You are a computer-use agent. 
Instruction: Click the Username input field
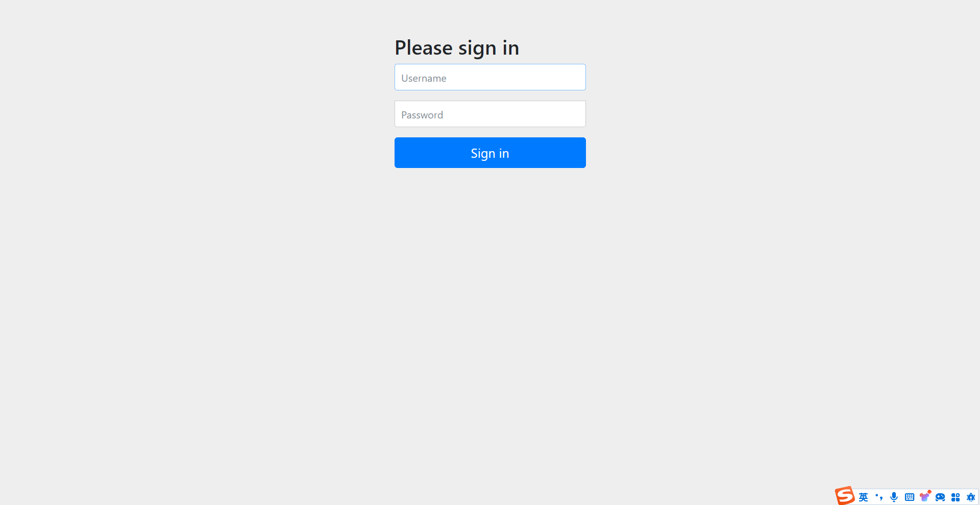point(490,77)
